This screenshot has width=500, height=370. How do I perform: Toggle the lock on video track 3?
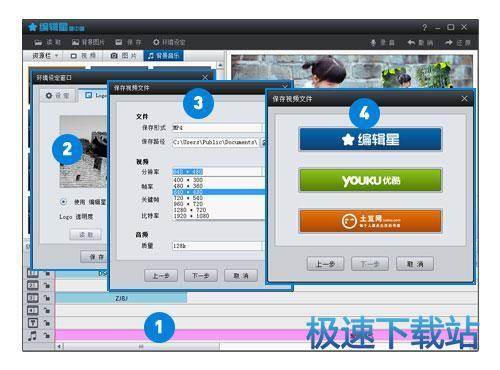click(47, 298)
